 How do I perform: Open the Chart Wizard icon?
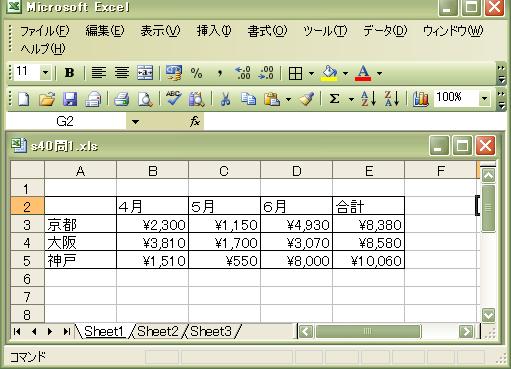pos(420,99)
